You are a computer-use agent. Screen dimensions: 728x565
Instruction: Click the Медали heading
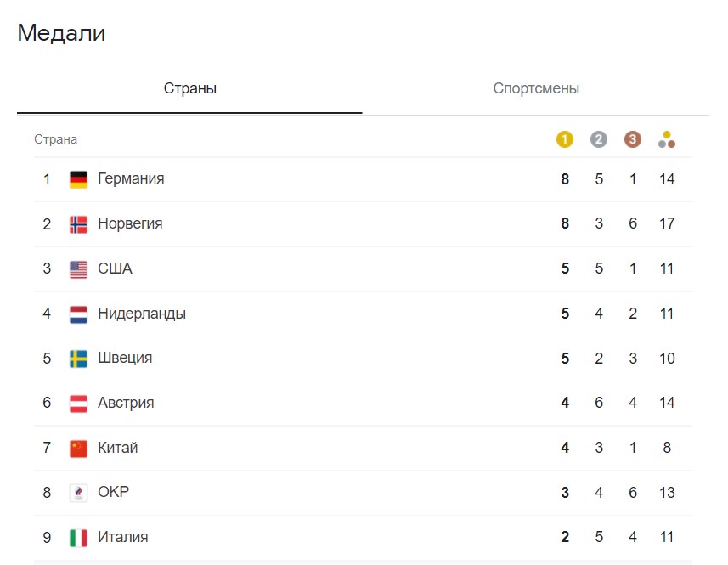[61, 33]
